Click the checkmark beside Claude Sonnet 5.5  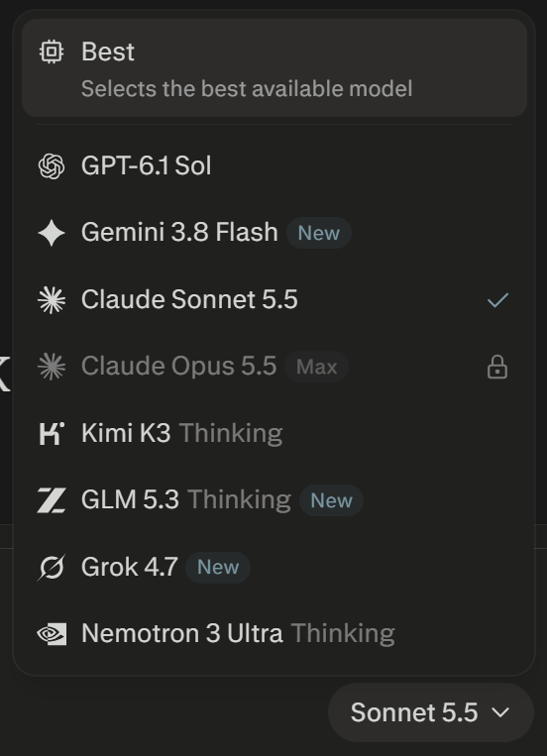[x=497, y=300]
